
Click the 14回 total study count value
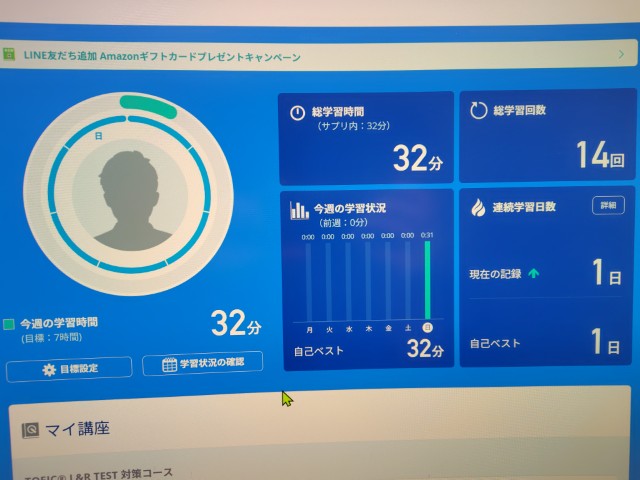pos(599,155)
